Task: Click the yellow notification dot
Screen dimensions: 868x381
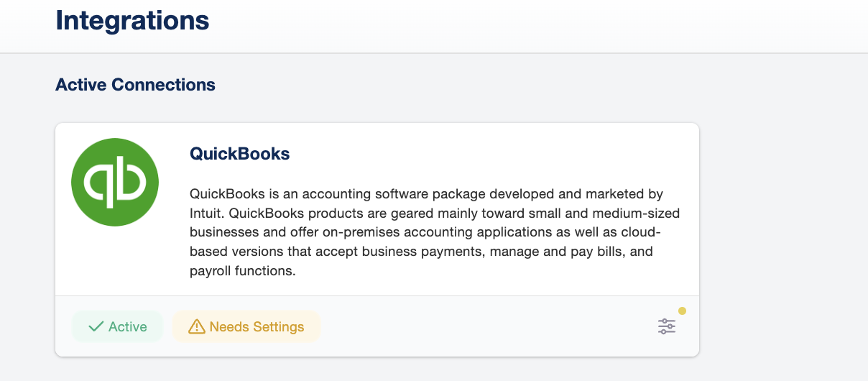Action: tap(682, 311)
